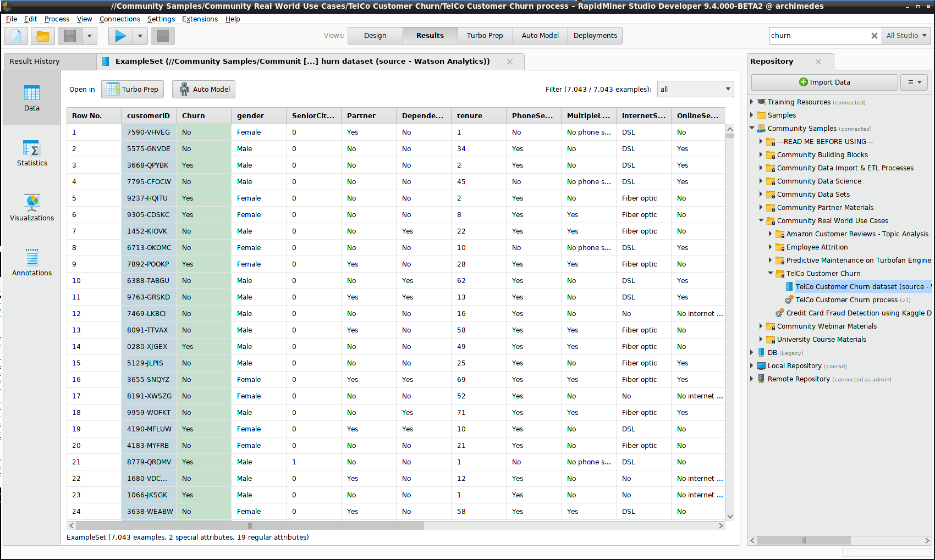Click the table's horizontal scrollbar
The height and width of the screenshot is (560, 935).
250,526
